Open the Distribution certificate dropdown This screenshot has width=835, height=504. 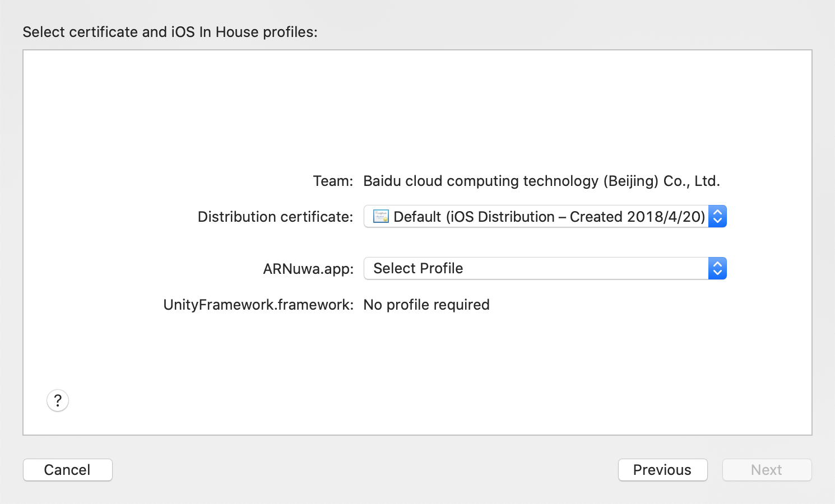(545, 216)
